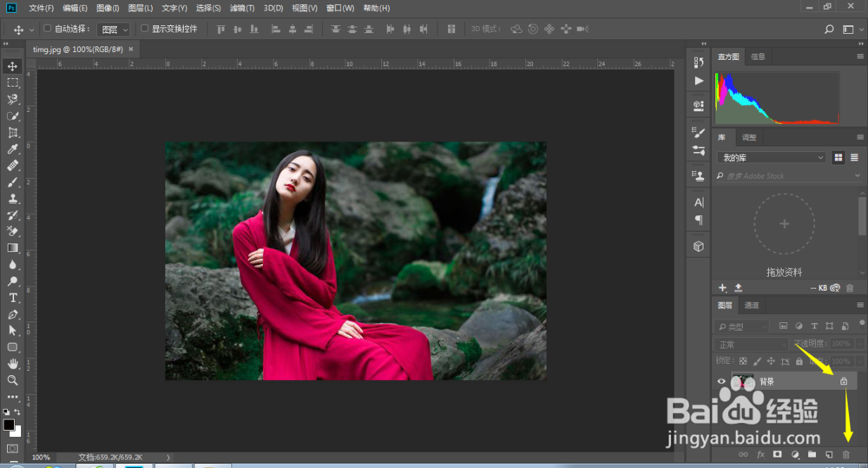Select the Clone Stamp tool

tap(12, 198)
